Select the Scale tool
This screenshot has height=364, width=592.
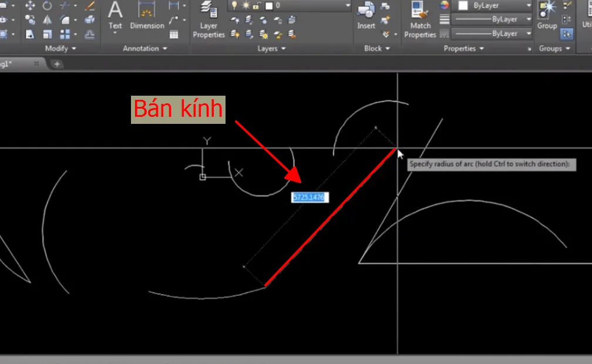(47, 35)
